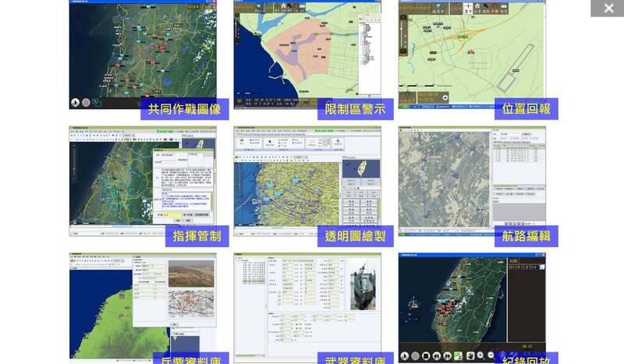Click pause button in 共同作戰圖像 screenshot
Image resolution: width=624 pixels, height=364 pixels.
click(86, 103)
